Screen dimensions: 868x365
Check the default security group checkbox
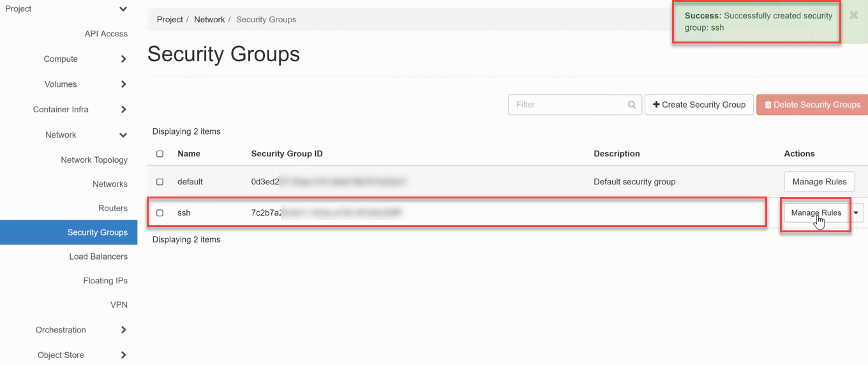click(x=160, y=182)
